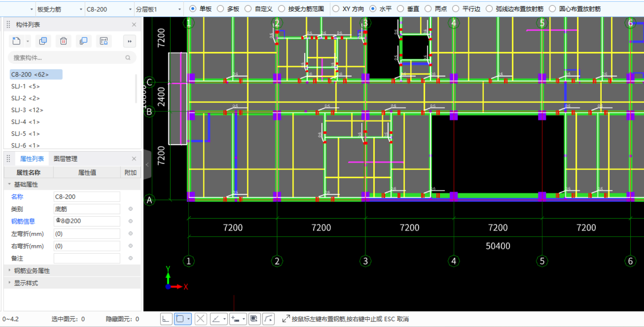Click the 名称 value field C8-200

point(87,196)
